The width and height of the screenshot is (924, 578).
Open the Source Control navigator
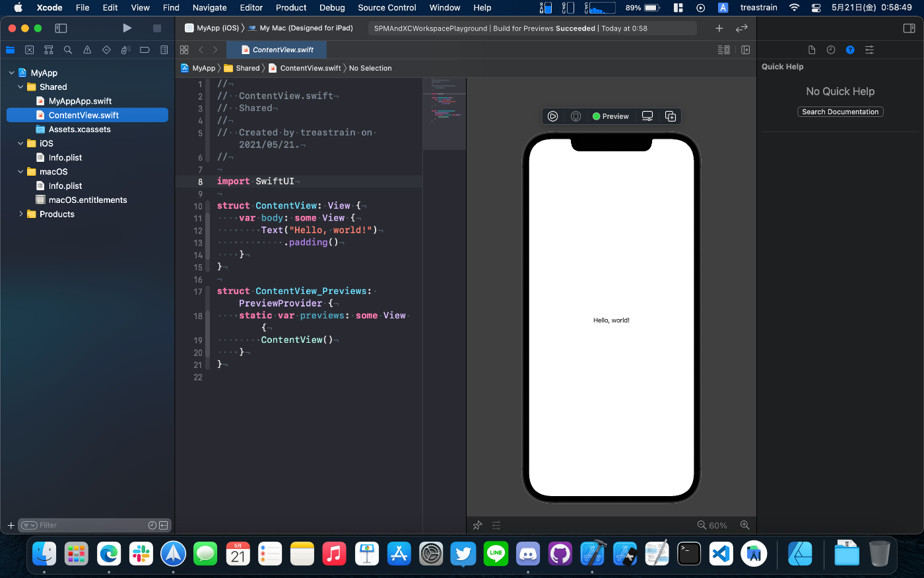point(29,50)
